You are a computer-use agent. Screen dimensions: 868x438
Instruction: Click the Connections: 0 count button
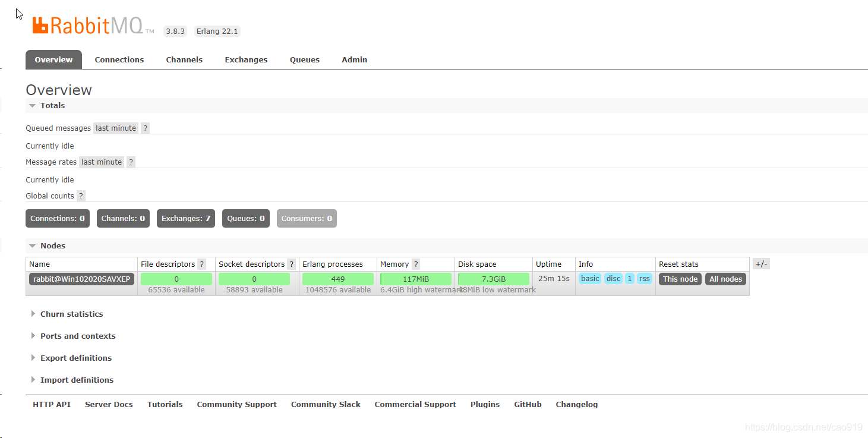[58, 218]
